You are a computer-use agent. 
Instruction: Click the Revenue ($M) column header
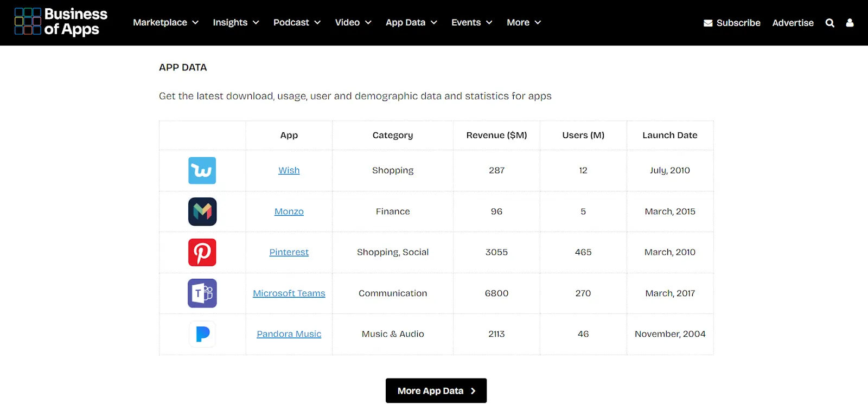point(497,136)
